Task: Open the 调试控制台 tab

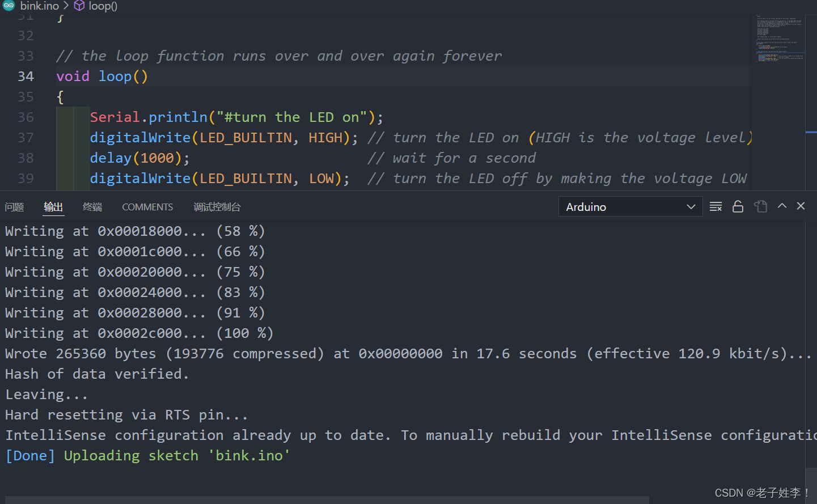Action: pos(217,207)
